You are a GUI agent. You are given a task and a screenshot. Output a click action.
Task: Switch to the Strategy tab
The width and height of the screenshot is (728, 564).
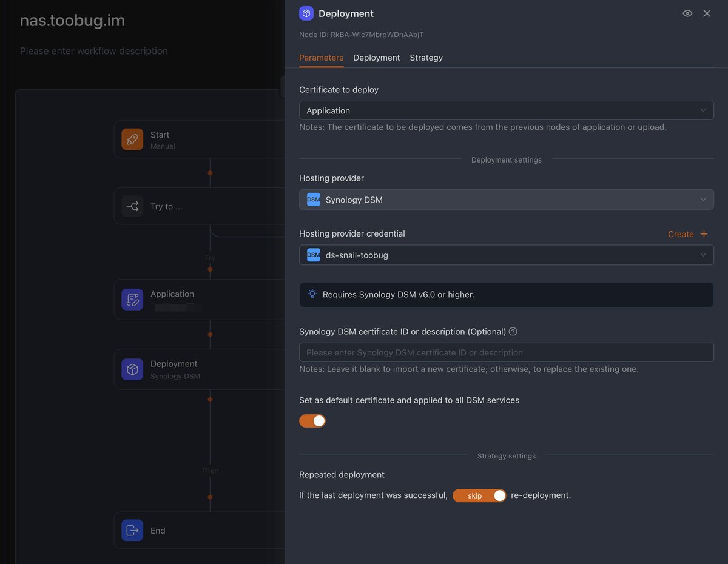click(x=426, y=58)
